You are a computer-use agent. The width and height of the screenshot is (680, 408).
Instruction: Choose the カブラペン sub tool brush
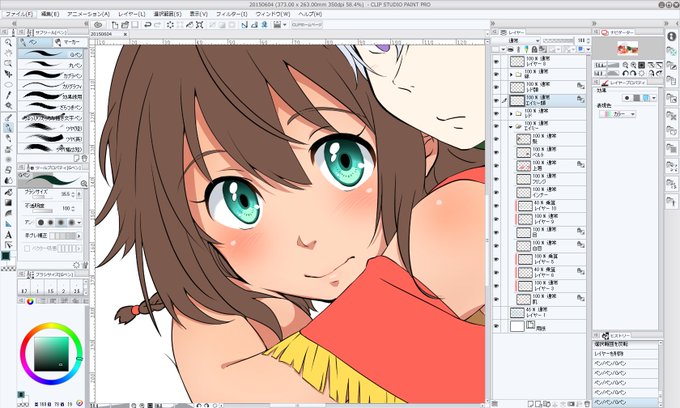pos(50,75)
